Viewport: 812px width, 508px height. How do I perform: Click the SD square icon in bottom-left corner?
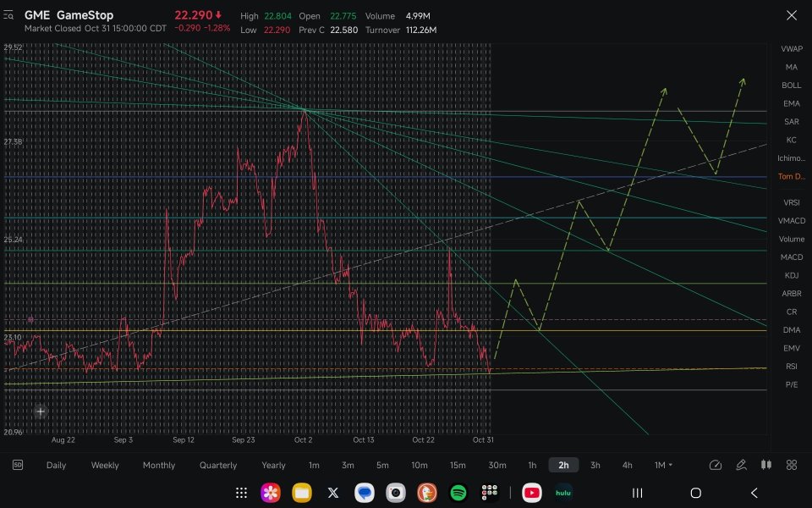point(19,465)
